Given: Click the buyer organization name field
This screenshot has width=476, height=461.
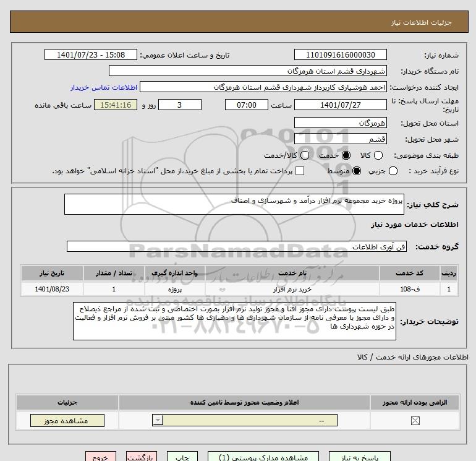Looking at the screenshot, I should 248,71.
